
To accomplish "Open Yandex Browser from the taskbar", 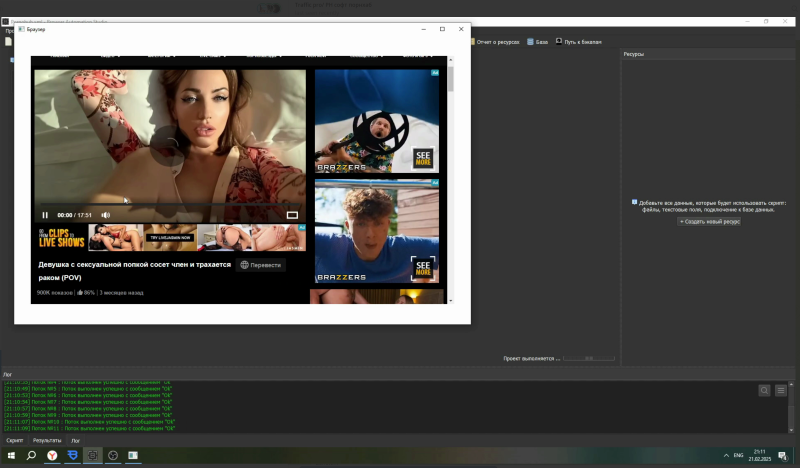I will 52,456.
